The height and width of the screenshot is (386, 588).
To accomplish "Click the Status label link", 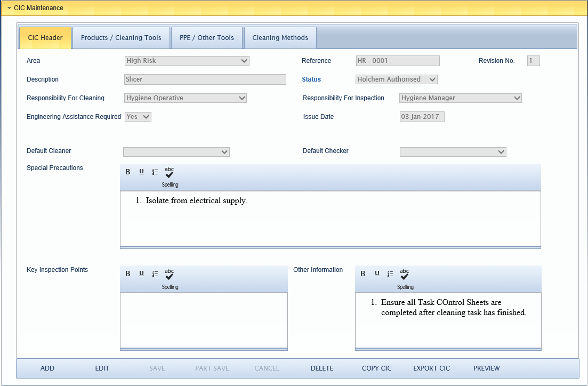I will [x=311, y=79].
